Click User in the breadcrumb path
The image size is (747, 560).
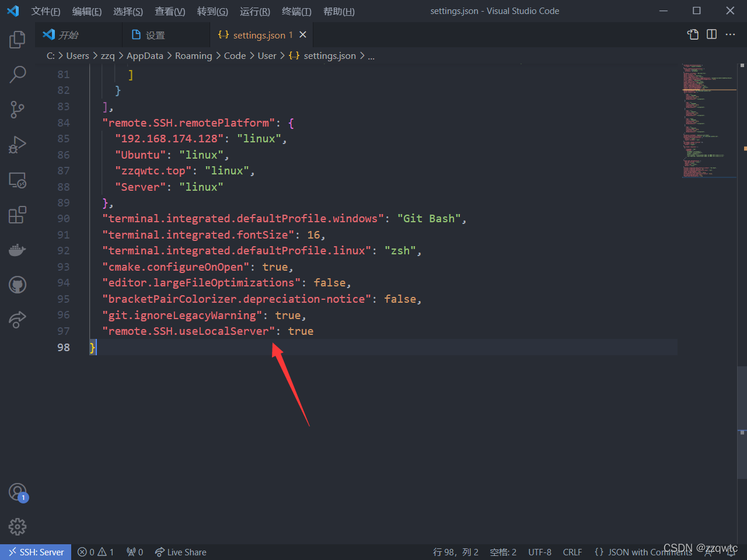click(267, 55)
